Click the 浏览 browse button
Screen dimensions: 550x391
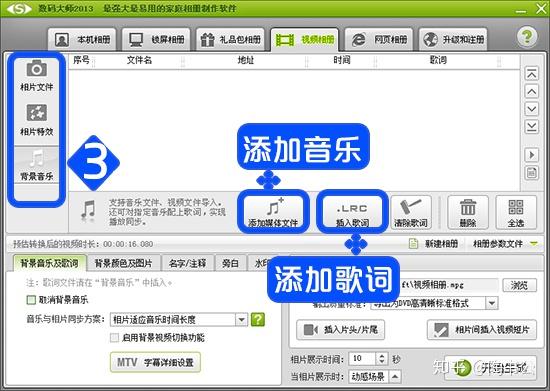[x=519, y=285]
